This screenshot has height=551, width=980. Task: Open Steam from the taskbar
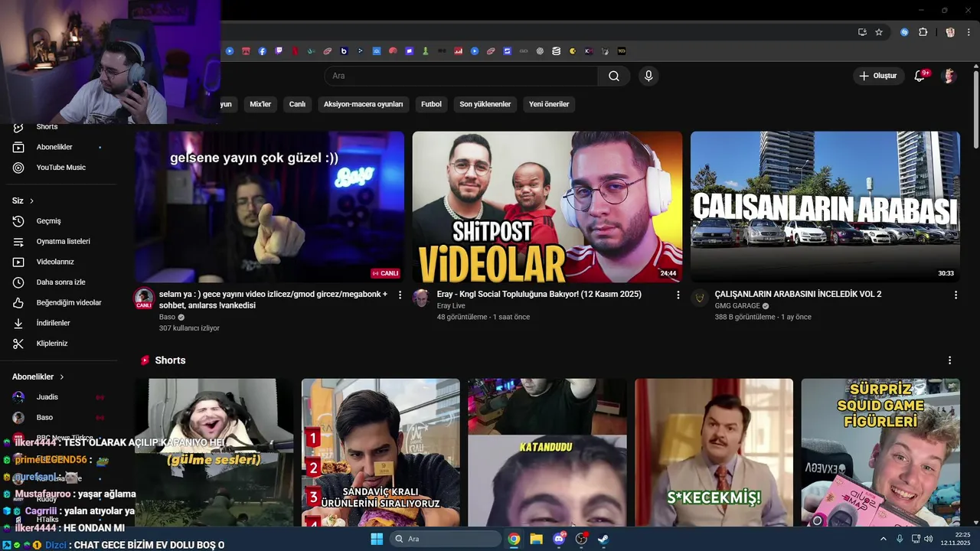(603, 539)
